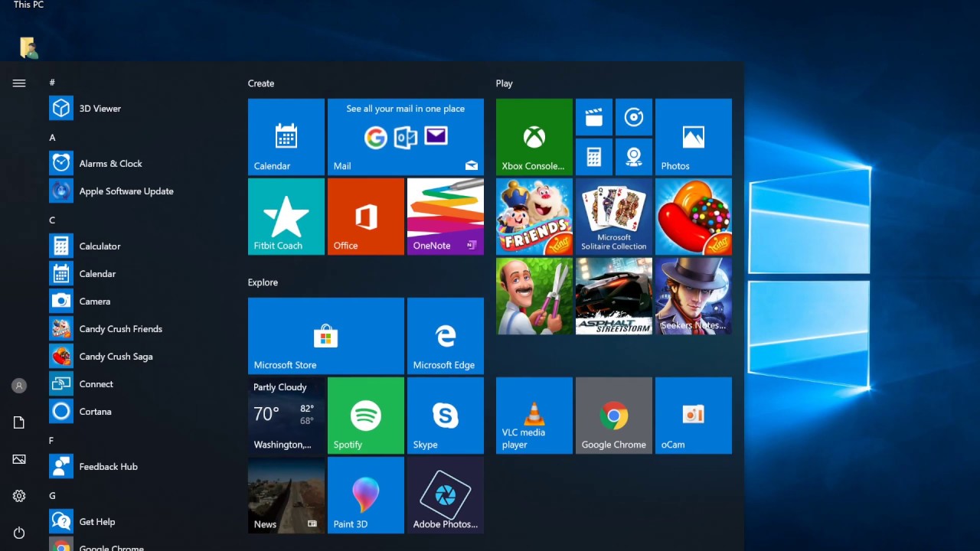Open the Mail tile
This screenshot has width=980, height=551.
coord(406,137)
